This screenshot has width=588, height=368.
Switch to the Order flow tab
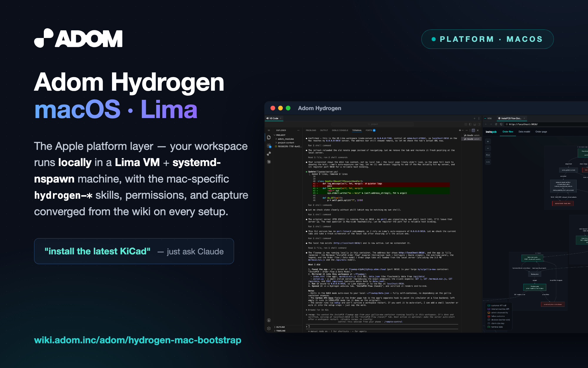pos(508,132)
